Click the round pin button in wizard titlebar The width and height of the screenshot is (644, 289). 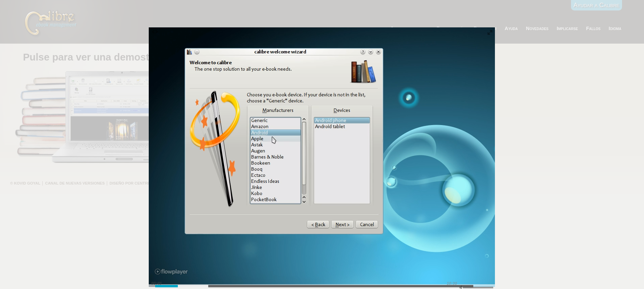pyautogui.click(x=197, y=52)
